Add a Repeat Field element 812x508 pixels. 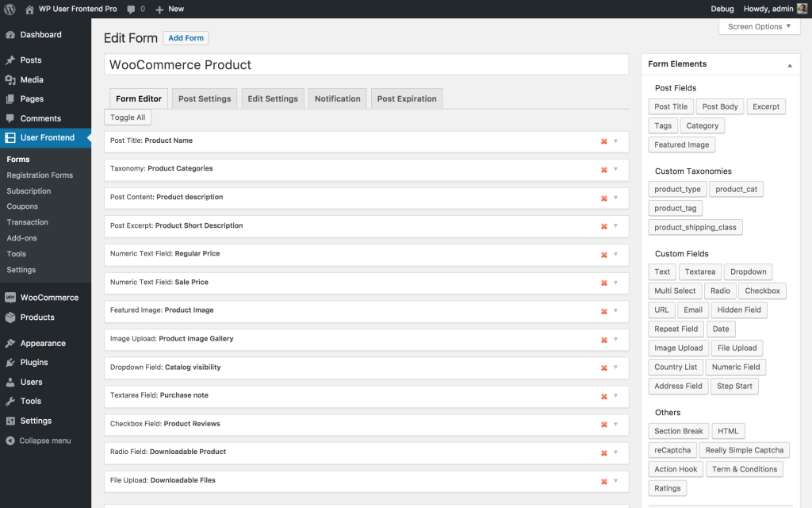point(676,329)
